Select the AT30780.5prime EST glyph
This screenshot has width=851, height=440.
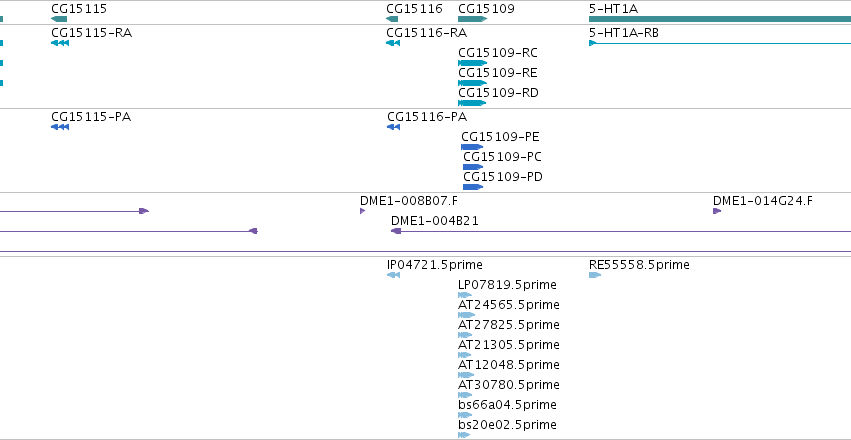click(465, 395)
